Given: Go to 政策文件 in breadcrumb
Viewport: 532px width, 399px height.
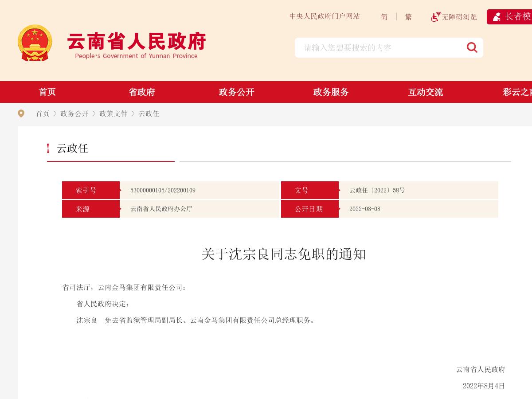Looking at the screenshot, I should tap(113, 113).
